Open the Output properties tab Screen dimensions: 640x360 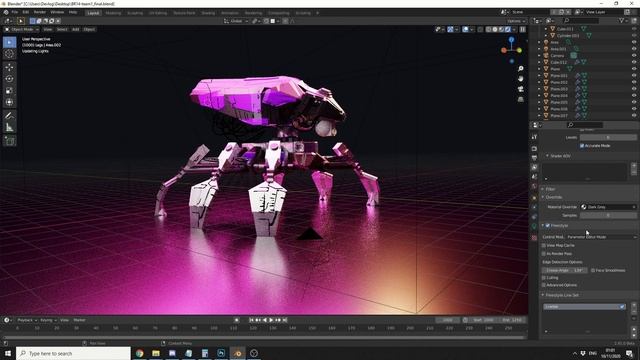coord(534,158)
